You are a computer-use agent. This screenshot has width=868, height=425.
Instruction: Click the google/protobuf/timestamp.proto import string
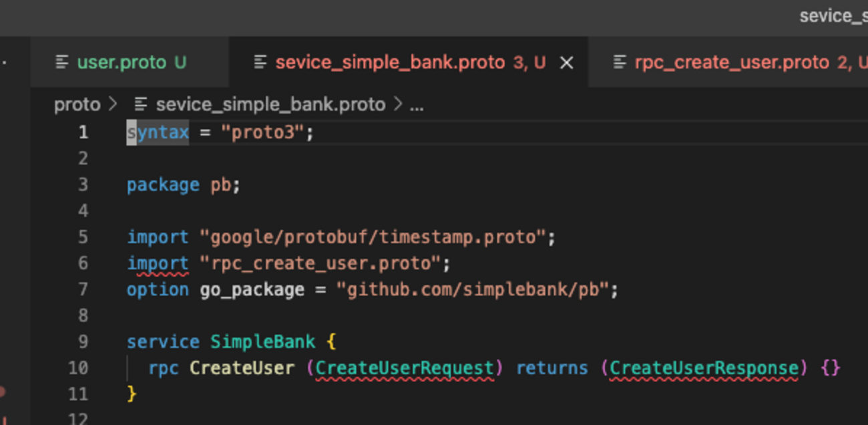point(377,237)
